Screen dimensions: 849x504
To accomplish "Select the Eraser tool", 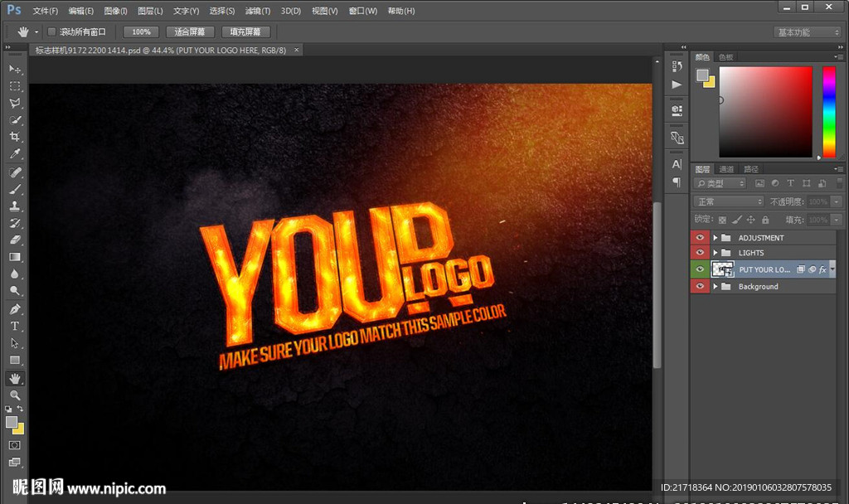I will coord(15,240).
